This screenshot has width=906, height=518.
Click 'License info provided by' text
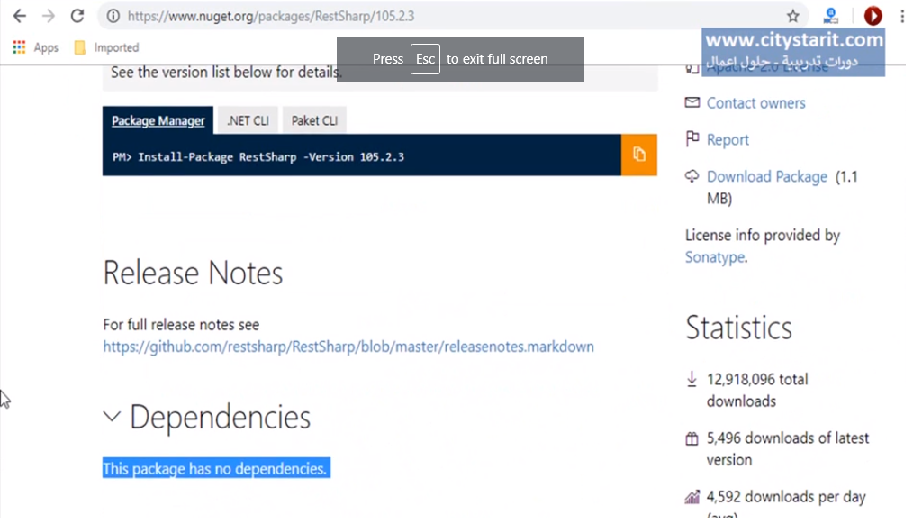[x=762, y=235]
